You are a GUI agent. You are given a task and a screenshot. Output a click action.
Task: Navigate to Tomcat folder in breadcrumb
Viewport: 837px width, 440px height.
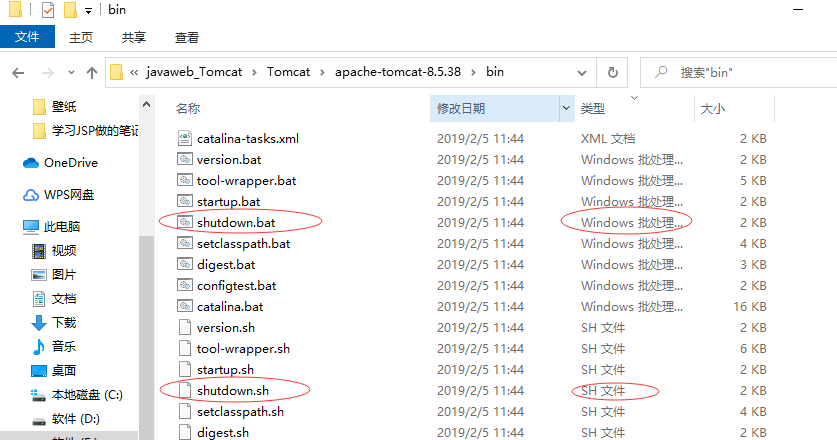288,72
